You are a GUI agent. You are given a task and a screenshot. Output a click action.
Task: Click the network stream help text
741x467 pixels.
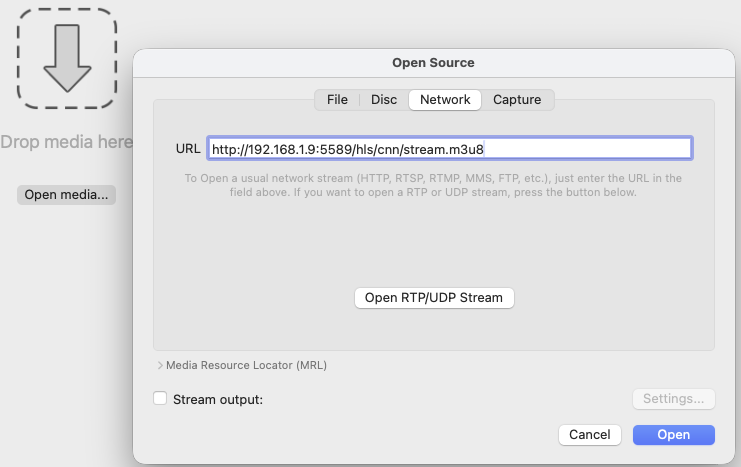(433, 185)
